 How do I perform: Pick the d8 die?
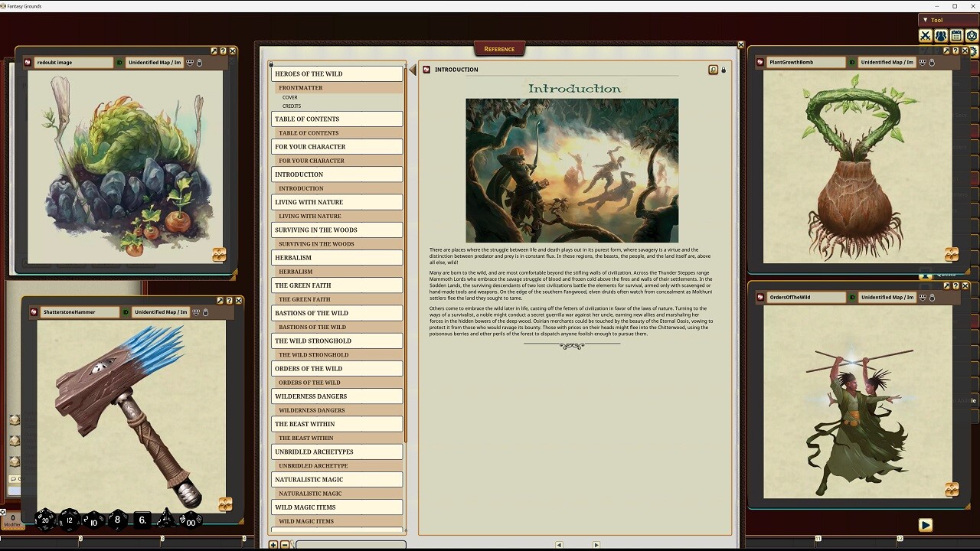tap(117, 520)
